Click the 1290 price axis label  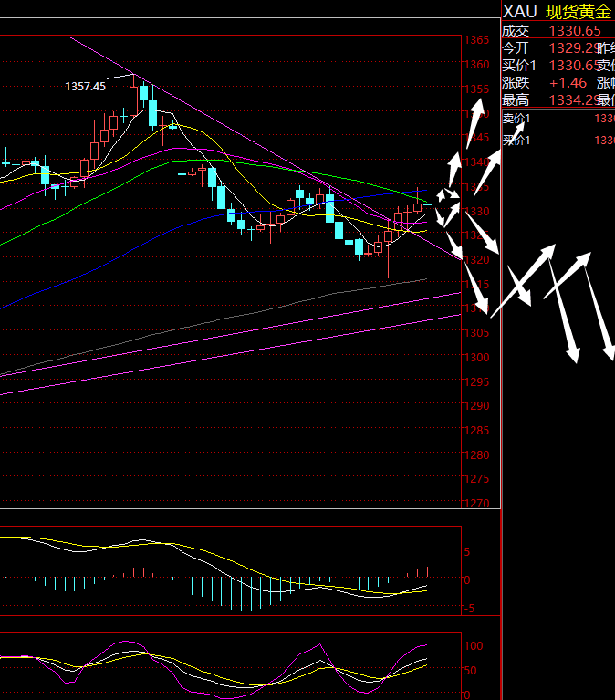click(476, 406)
